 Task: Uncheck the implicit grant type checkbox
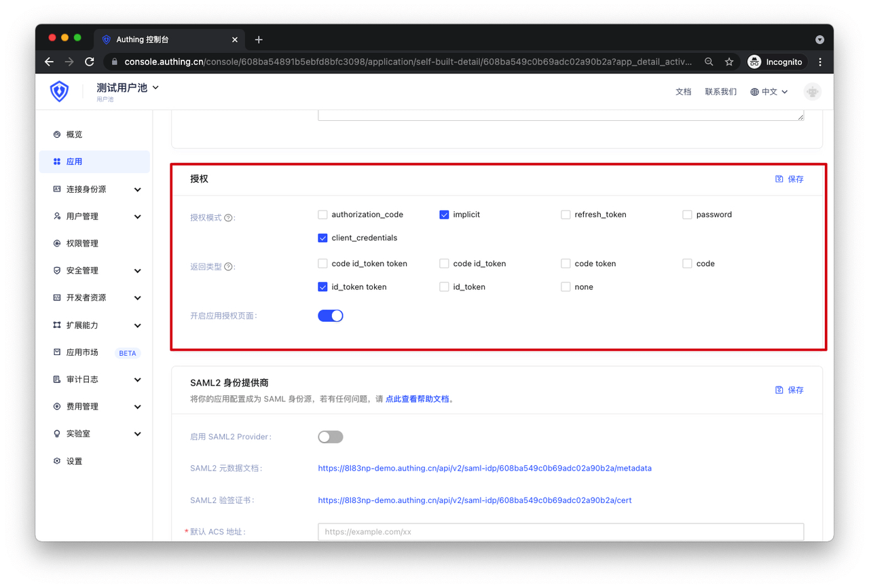(x=444, y=215)
